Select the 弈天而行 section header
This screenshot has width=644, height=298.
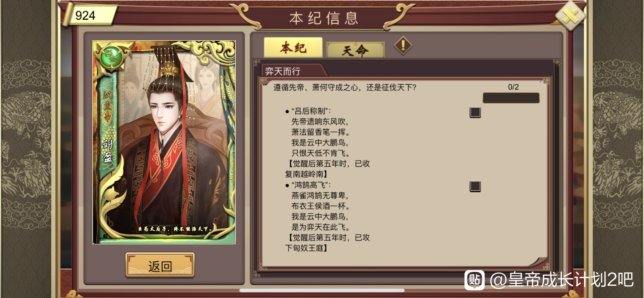[x=283, y=71]
